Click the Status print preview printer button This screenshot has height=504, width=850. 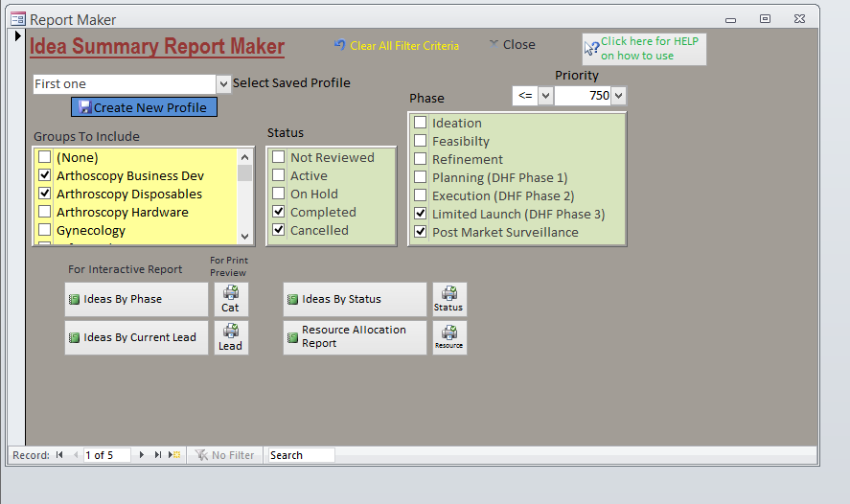[449, 299]
